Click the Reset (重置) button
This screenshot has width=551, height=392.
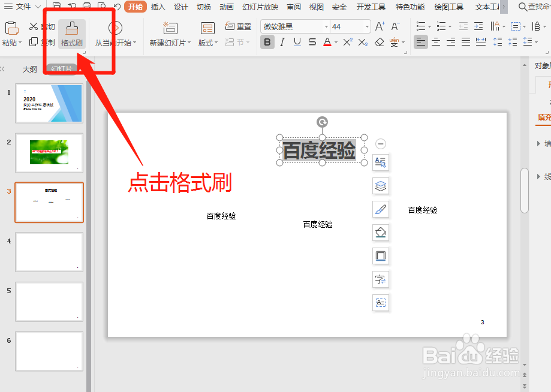pos(238,26)
